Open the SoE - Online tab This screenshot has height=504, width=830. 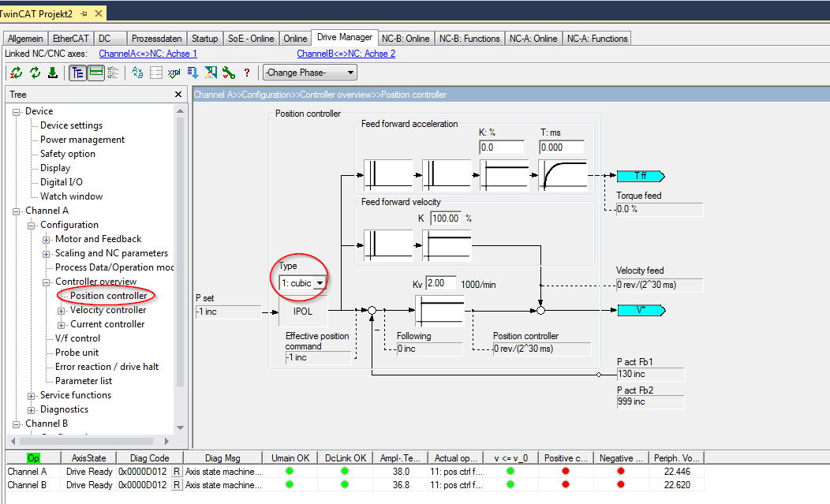(251, 39)
